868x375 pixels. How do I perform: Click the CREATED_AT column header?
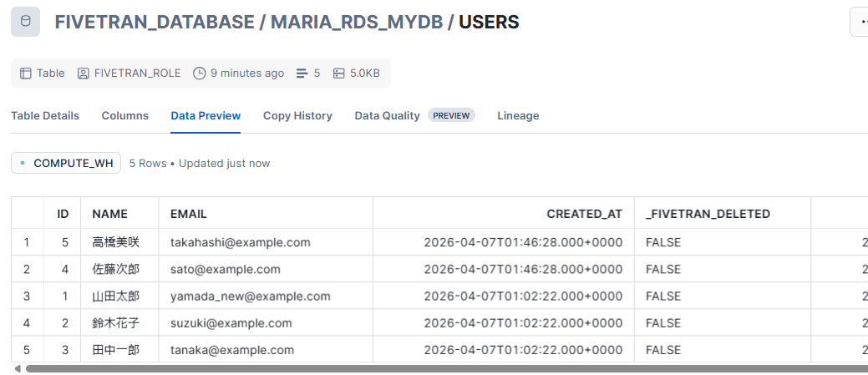pyautogui.click(x=584, y=214)
